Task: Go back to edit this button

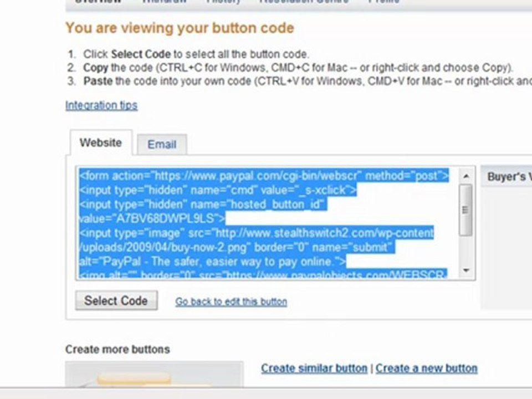Action: tap(231, 301)
